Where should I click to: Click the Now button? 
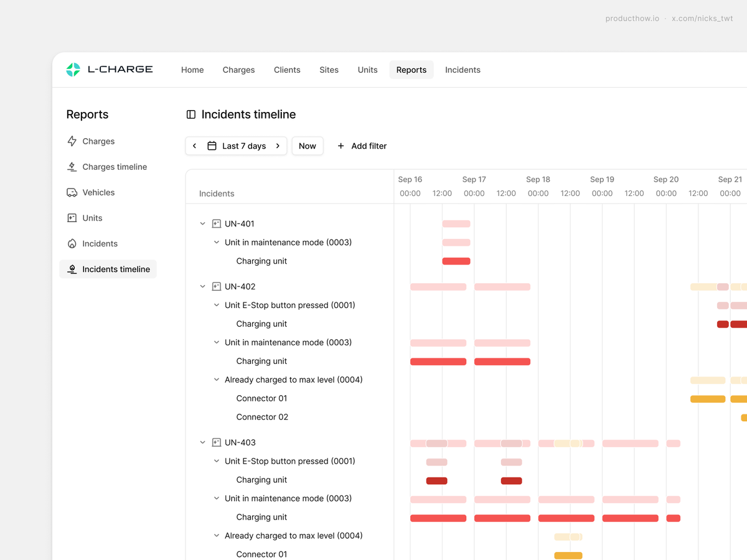click(x=308, y=146)
